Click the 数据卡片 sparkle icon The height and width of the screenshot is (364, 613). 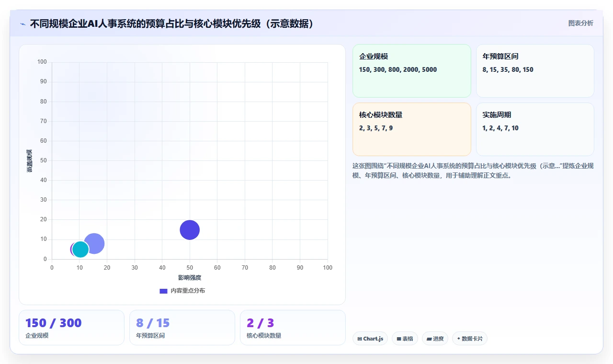tap(458, 339)
